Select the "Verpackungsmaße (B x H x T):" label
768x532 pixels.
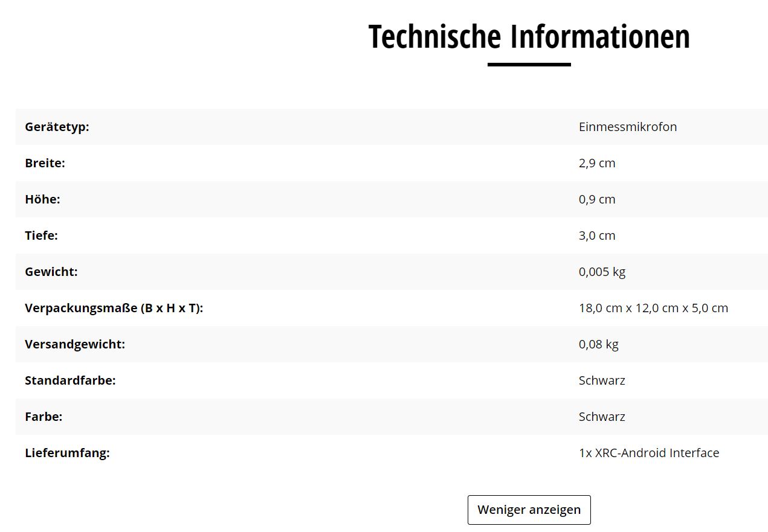pos(114,308)
